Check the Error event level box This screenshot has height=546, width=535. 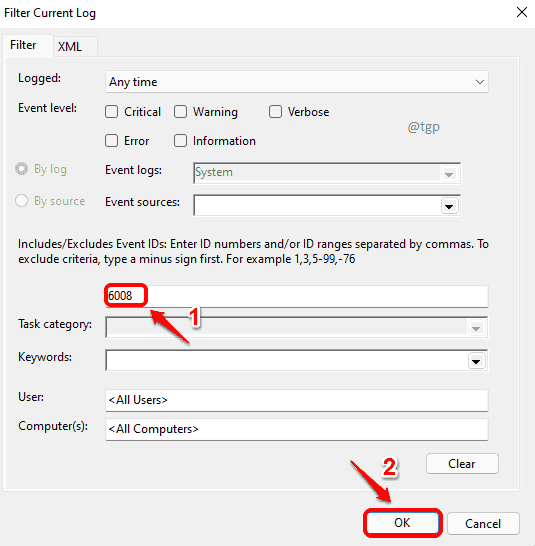(x=111, y=141)
